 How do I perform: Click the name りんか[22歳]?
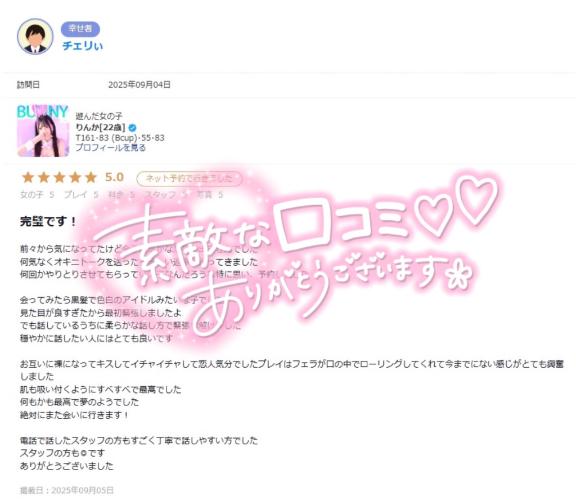pyautogui.click(x=100, y=127)
